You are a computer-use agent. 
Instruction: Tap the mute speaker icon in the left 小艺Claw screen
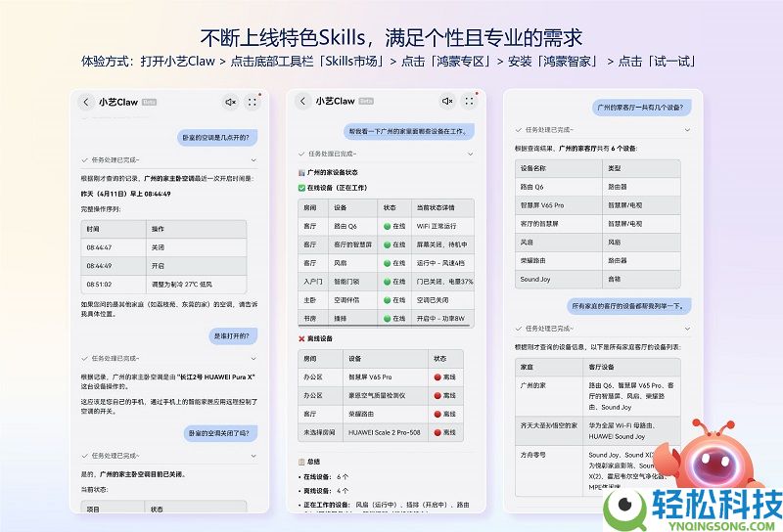pos(230,102)
